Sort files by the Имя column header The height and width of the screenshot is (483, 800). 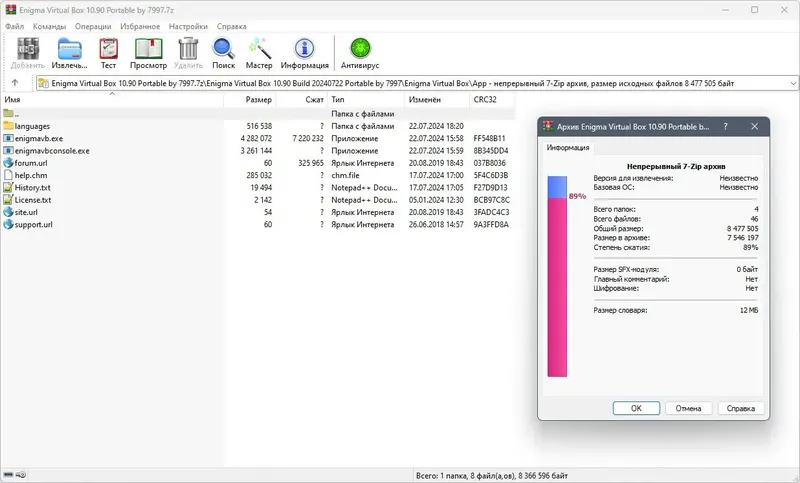(112, 99)
